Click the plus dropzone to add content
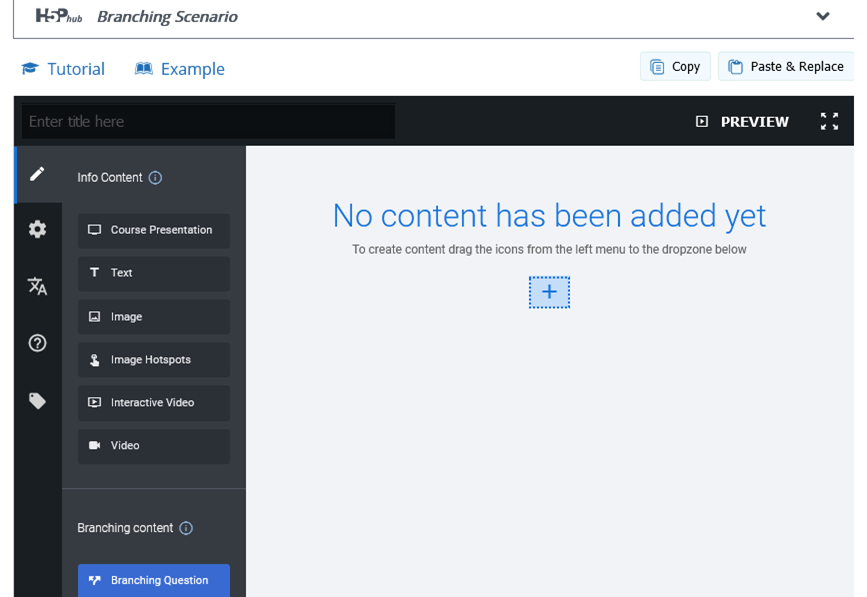Screen dimensions: 867x597 pos(549,292)
